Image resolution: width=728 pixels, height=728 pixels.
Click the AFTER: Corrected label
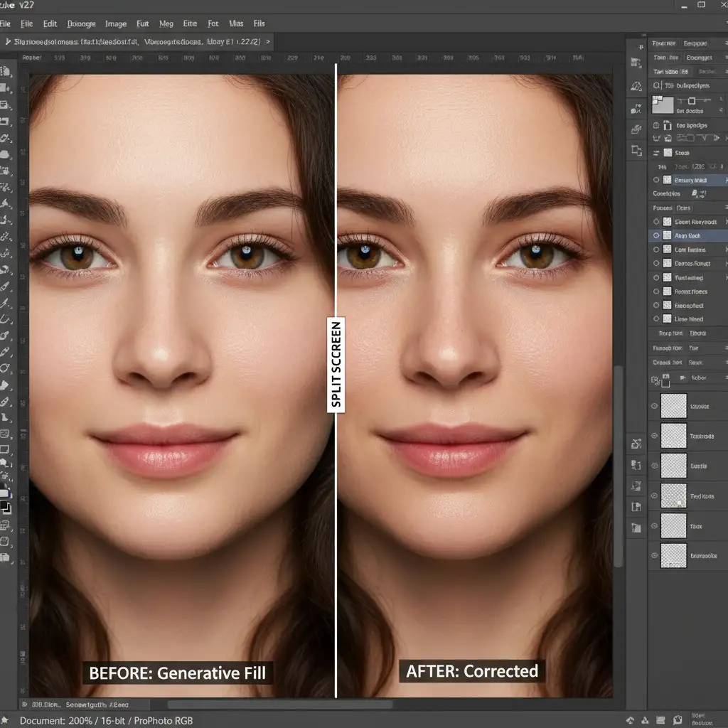pyautogui.click(x=472, y=670)
